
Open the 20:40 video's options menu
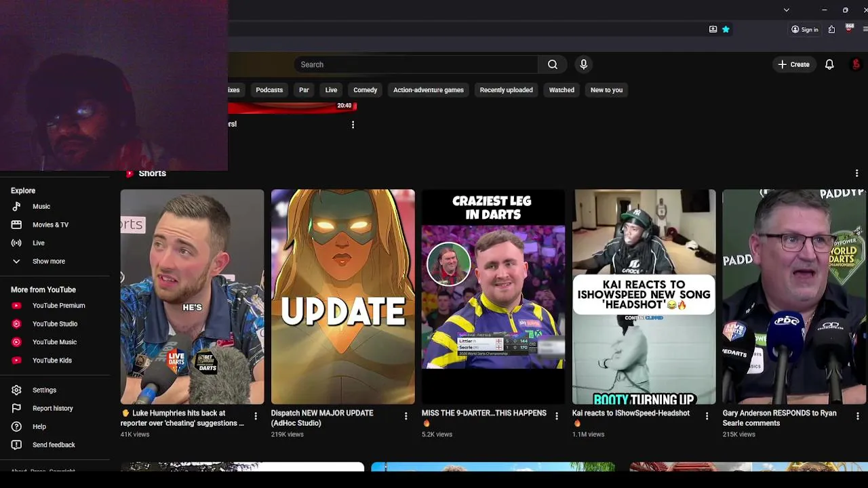click(353, 125)
